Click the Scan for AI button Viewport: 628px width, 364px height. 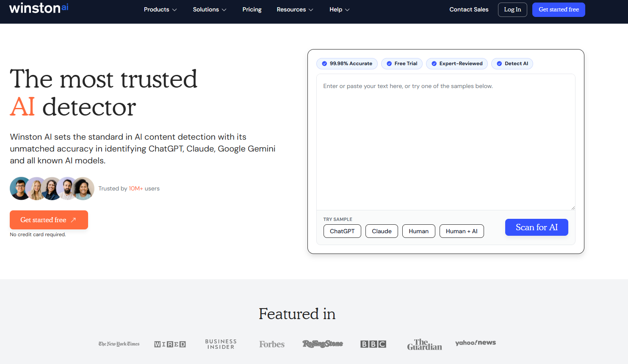537,227
